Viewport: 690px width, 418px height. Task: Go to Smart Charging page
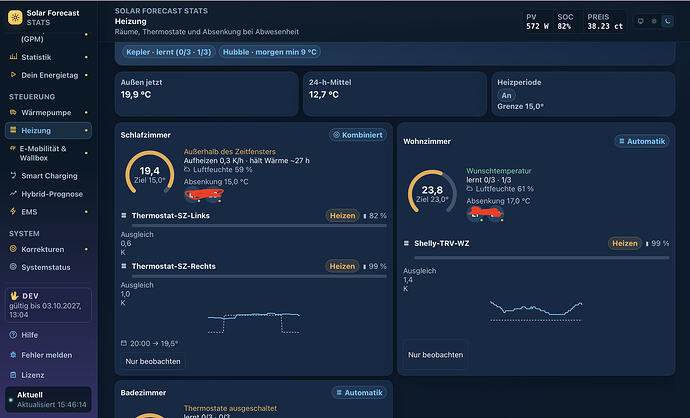tap(48, 176)
